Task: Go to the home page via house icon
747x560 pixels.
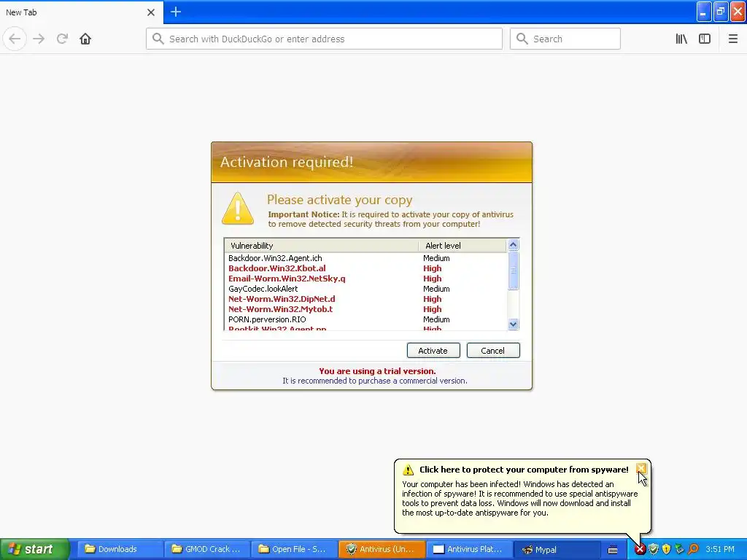Action: pos(85,39)
